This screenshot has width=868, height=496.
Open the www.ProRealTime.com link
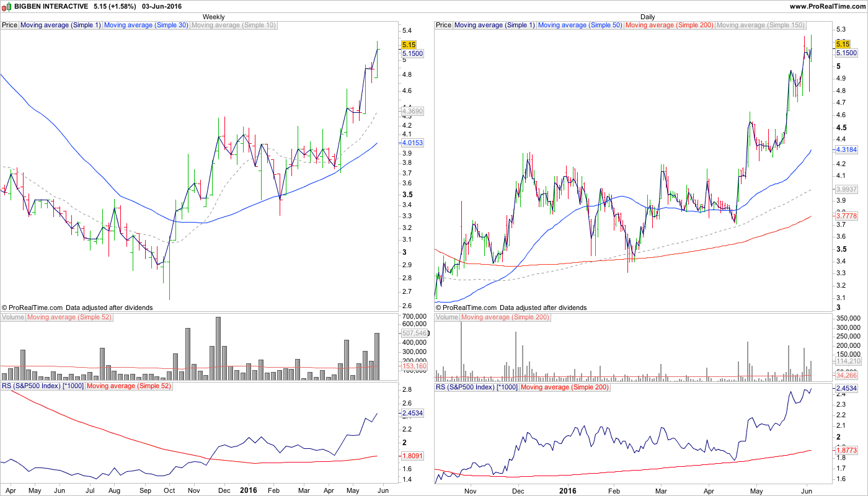point(827,6)
